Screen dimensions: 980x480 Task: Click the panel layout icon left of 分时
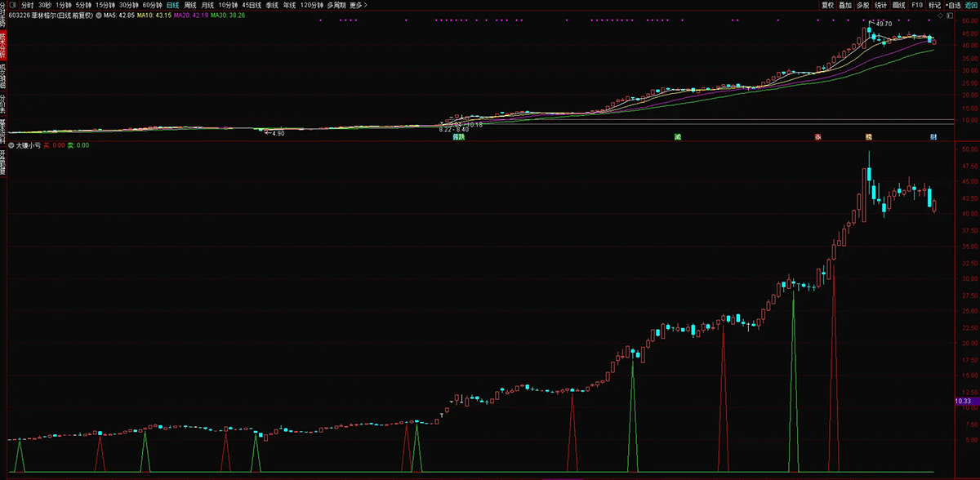(9, 5)
